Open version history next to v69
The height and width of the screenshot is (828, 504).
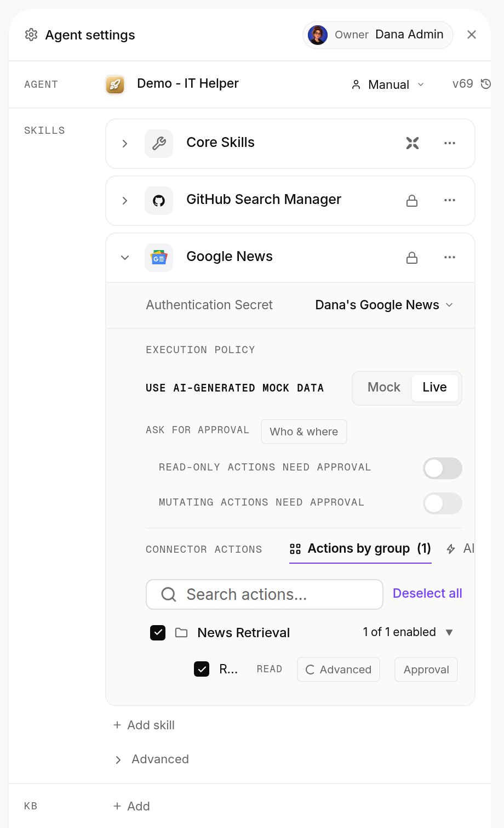tap(486, 84)
